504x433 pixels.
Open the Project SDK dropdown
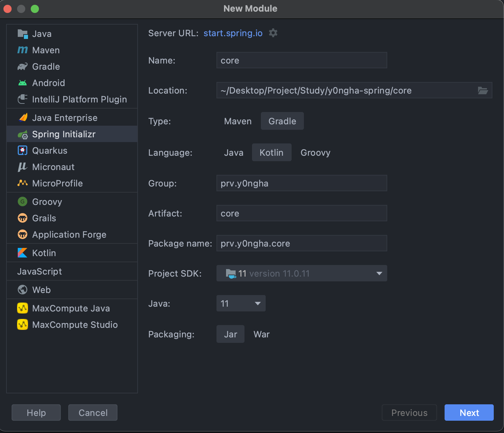(x=302, y=274)
